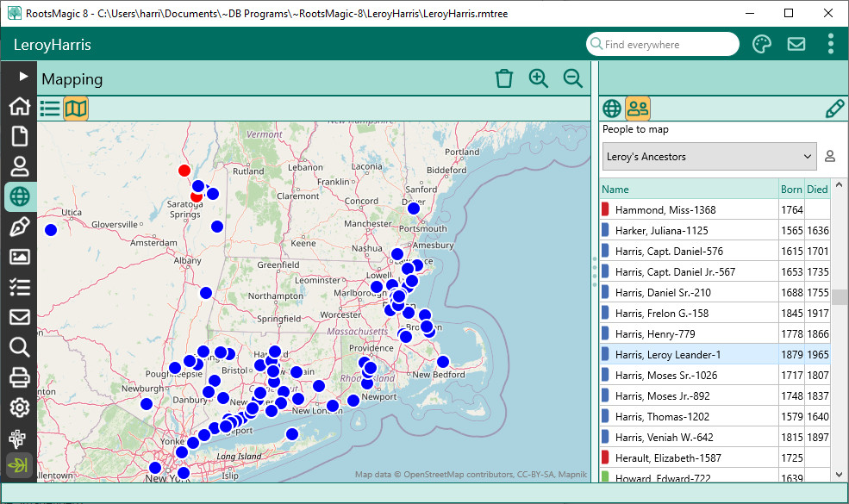
Task: Open the Home page sidebar icon
Action: click(19, 107)
